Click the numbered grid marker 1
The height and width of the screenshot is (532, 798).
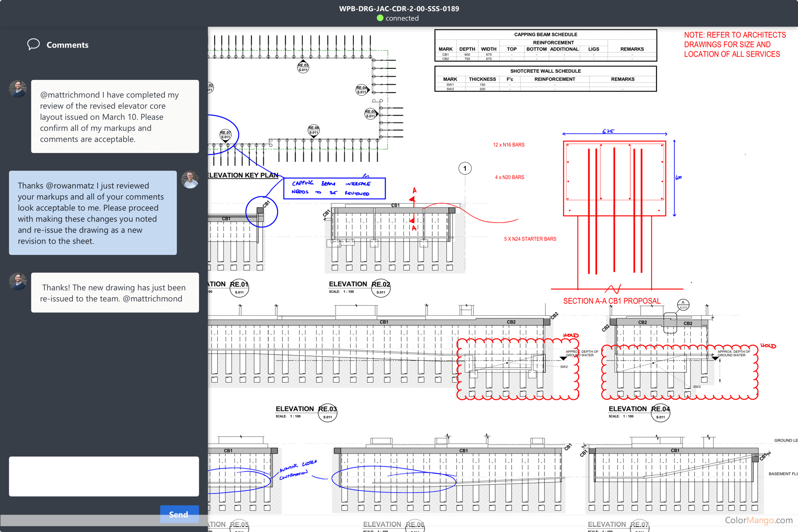click(x=465, y=168)
